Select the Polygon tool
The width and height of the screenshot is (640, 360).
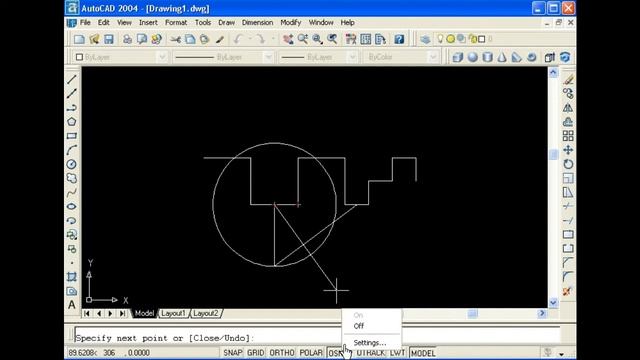point(72,122)
